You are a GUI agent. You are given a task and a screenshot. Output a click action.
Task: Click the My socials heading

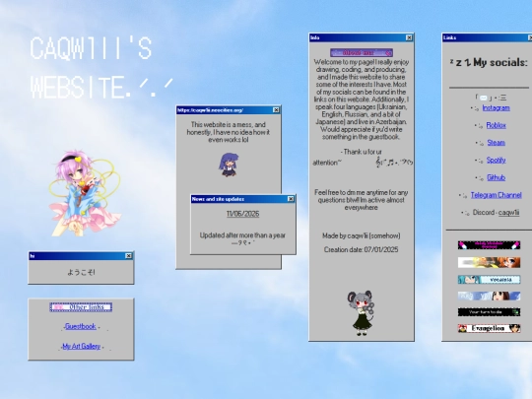[489, 62]
